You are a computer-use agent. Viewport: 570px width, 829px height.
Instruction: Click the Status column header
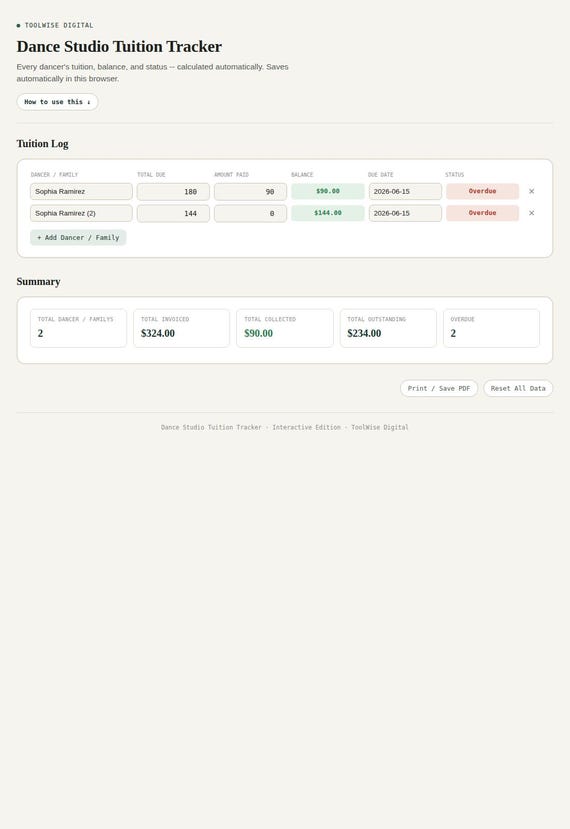(455, 174)
